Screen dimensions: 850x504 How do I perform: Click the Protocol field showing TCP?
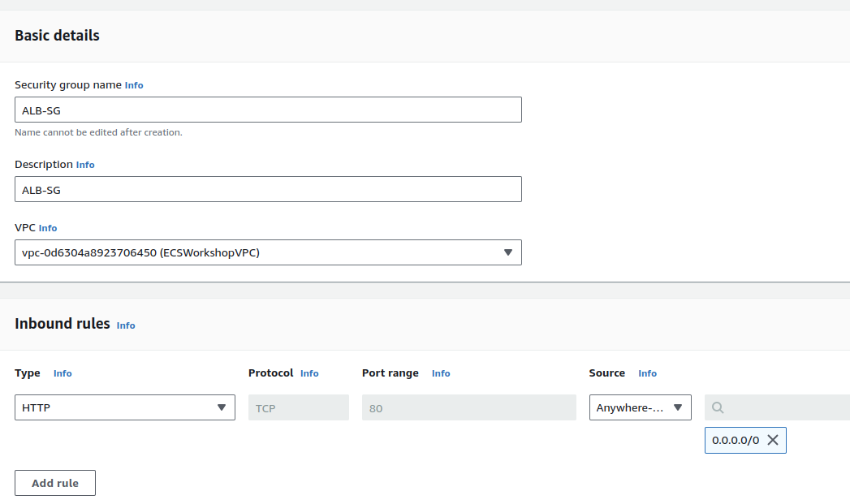coord(298,407)
